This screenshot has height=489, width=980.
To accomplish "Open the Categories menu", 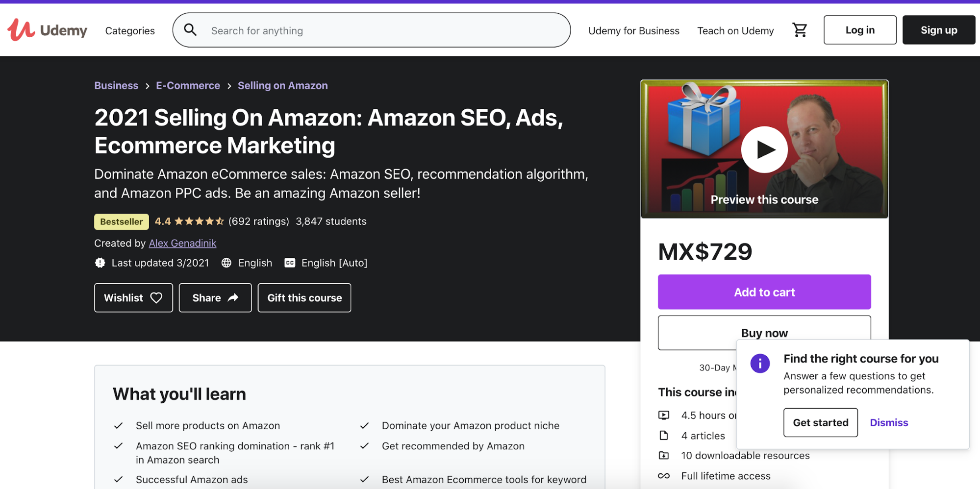I will point(129,30).
